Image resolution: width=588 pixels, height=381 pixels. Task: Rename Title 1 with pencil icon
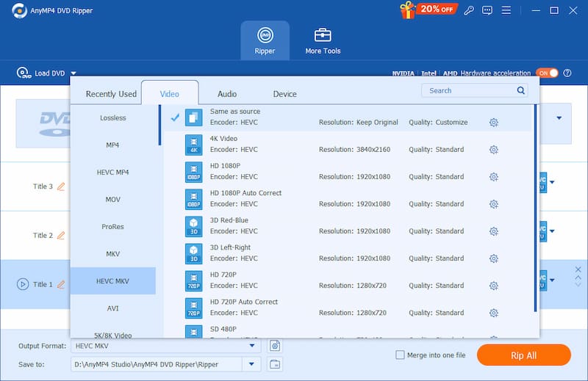tap(61, 284)
